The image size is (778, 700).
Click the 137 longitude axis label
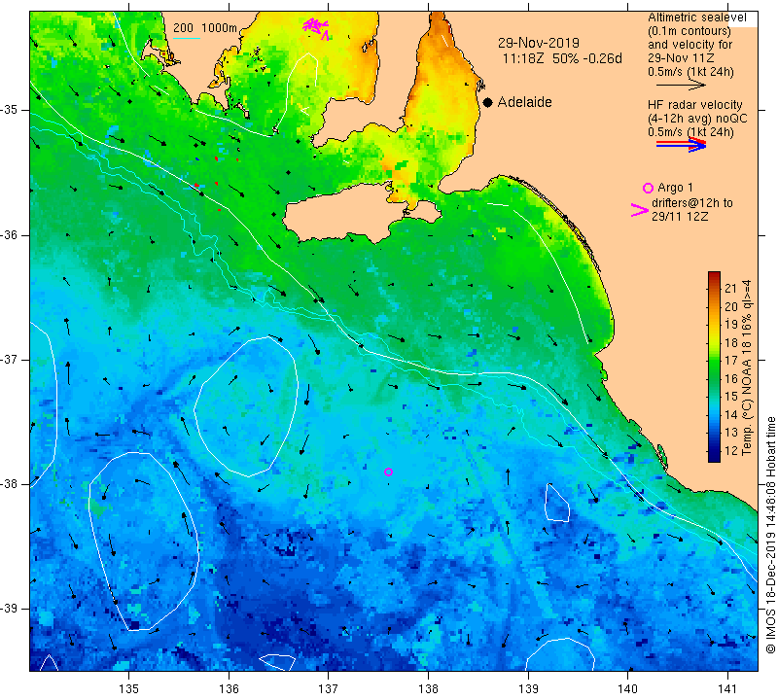point(329,688)
